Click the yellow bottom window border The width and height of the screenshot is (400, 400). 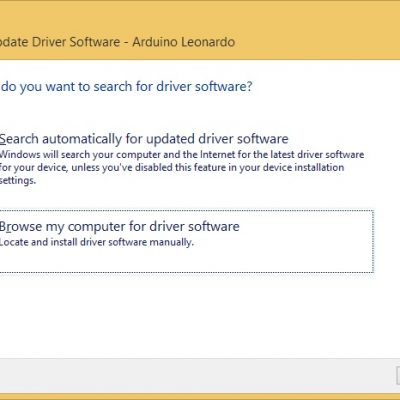(200, 397)
